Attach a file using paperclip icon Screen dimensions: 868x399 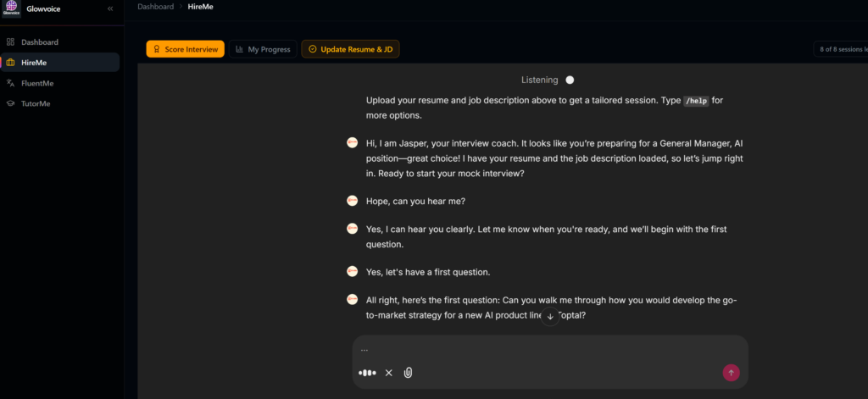coord(409,373)
